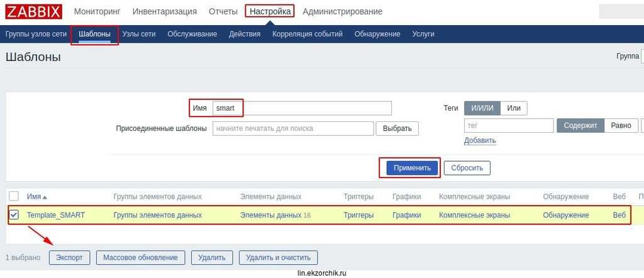644x278 pixels.
Task: Click the Добавить tag link
Action: tap(479, 141)
